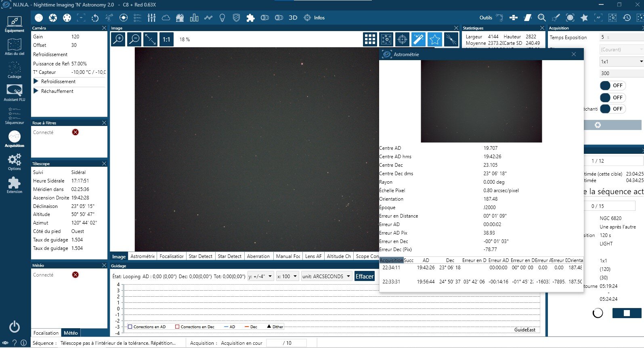Click the magnifier plate solving tool icon

[542, 18]
